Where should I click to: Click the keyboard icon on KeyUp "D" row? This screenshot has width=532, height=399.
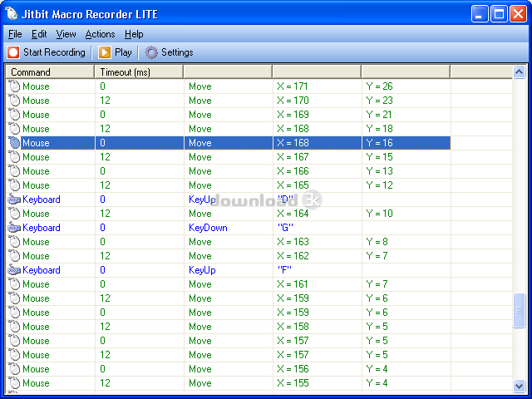point(13,199)
